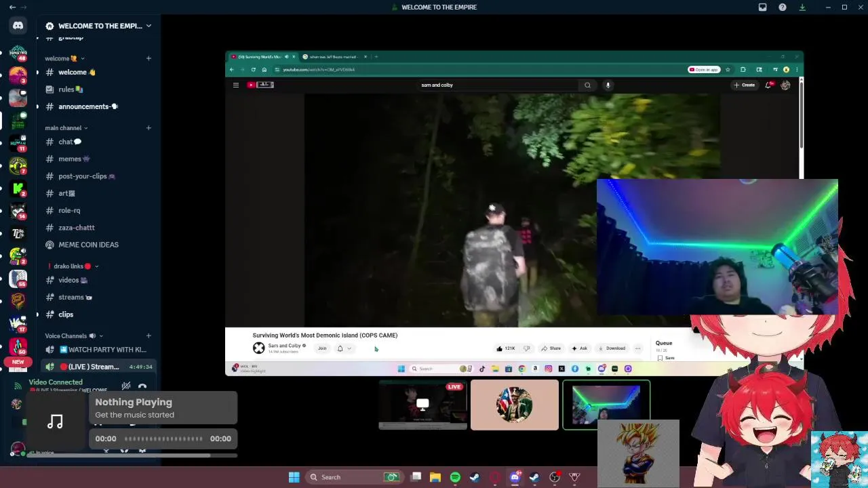The height and width of the screenshot is (488, 868).
Task: Open Steam from the Windows taskbar
Action: (475, 477)
